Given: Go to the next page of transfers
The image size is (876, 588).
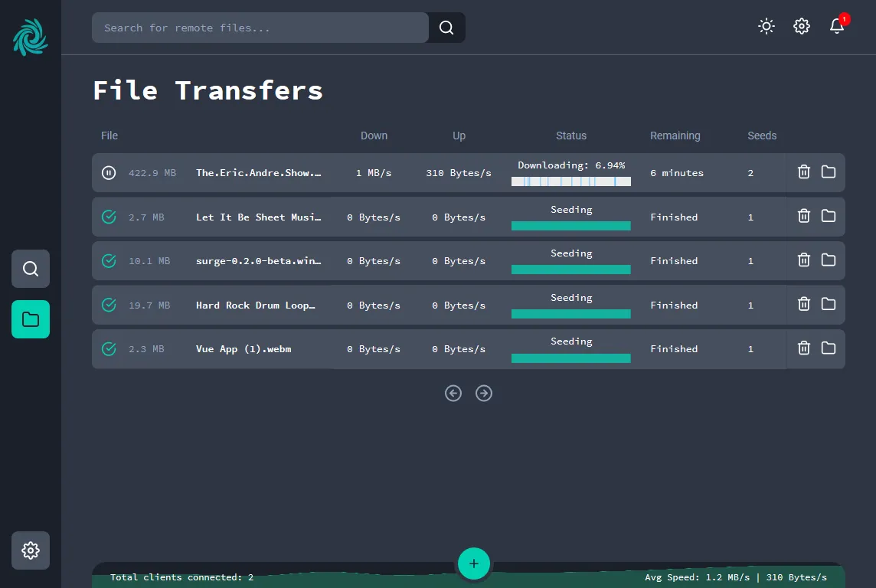Looking at the screenshot, I should [x=484, y=394].
